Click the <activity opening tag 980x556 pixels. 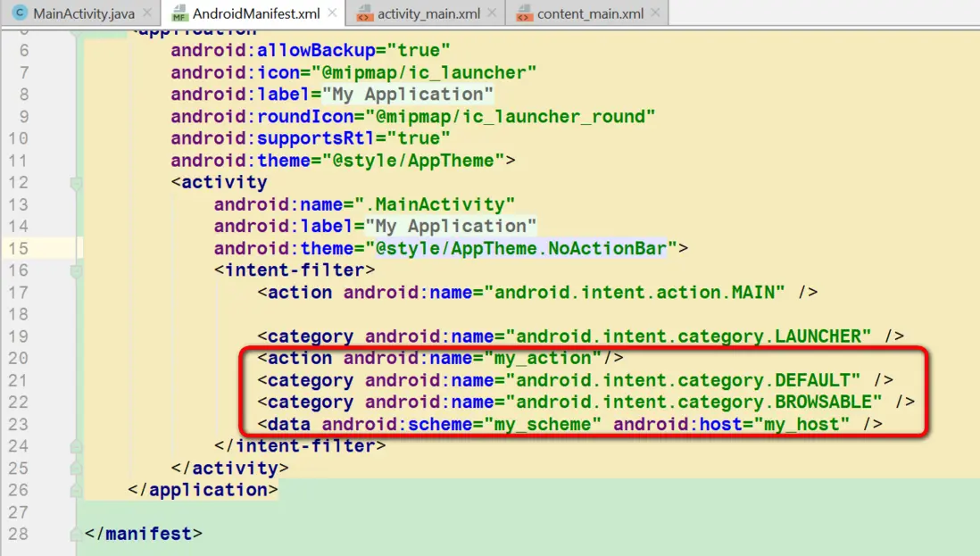[220, 182]
